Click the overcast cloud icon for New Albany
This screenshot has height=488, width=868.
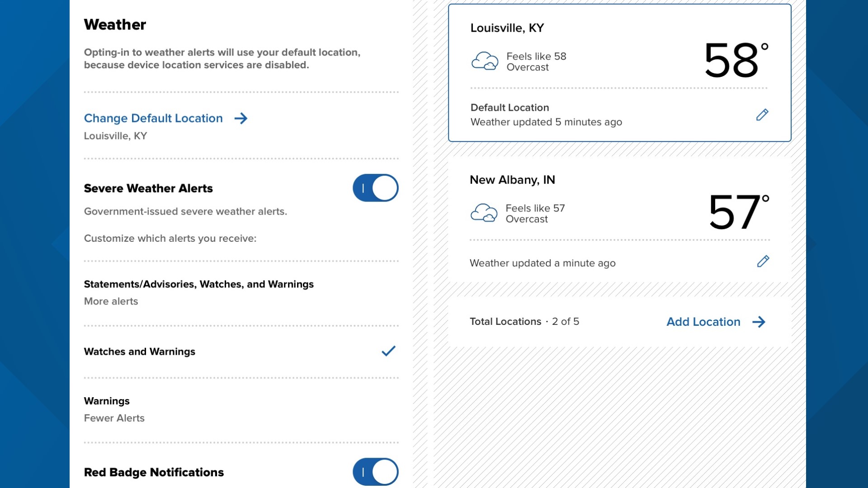[x=484, y=213]
